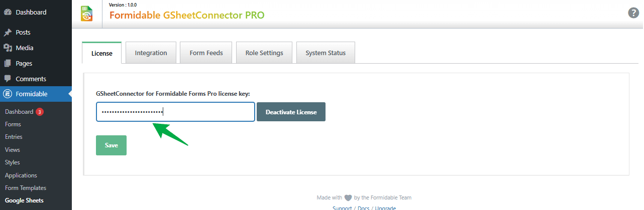The height and width of the screenshot is (210, 644).
Task: Click the Comments speech bubble icon
Action: point(8,79)
